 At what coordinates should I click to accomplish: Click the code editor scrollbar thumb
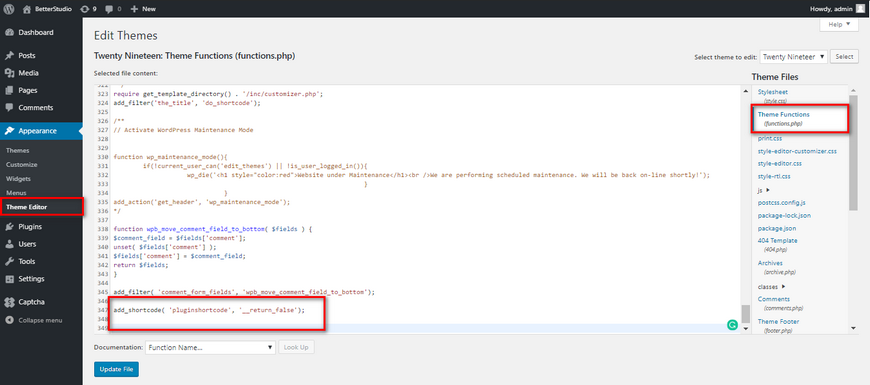click(x=745, y=313)
